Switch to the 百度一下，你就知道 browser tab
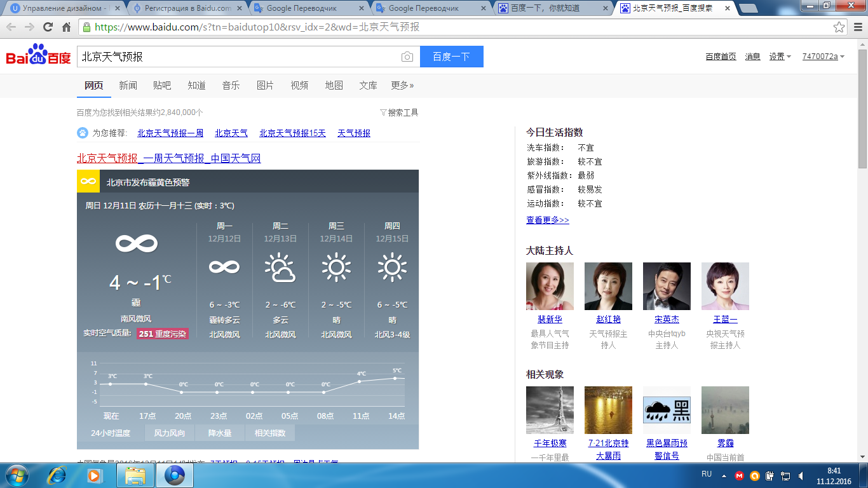 552,8
